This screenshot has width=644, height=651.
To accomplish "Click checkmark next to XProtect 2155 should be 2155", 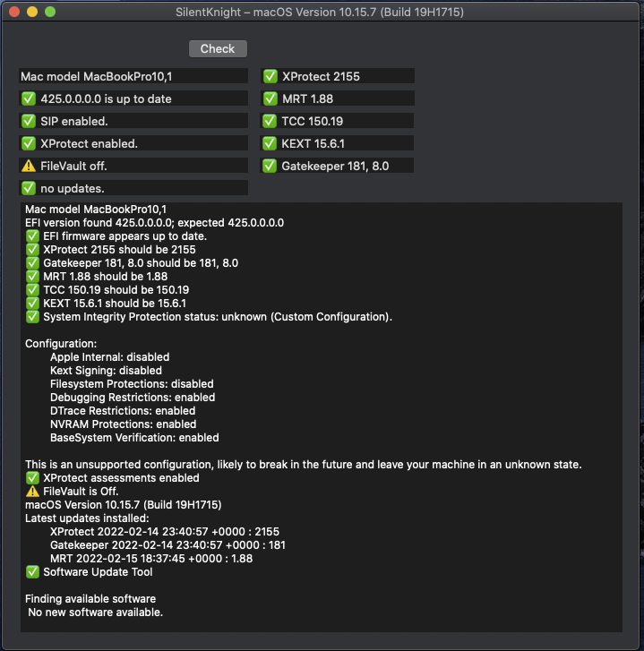I will pos(32,250).
